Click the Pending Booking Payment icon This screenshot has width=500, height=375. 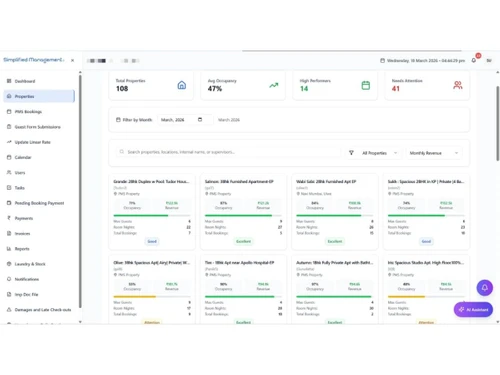pos(9,203)
